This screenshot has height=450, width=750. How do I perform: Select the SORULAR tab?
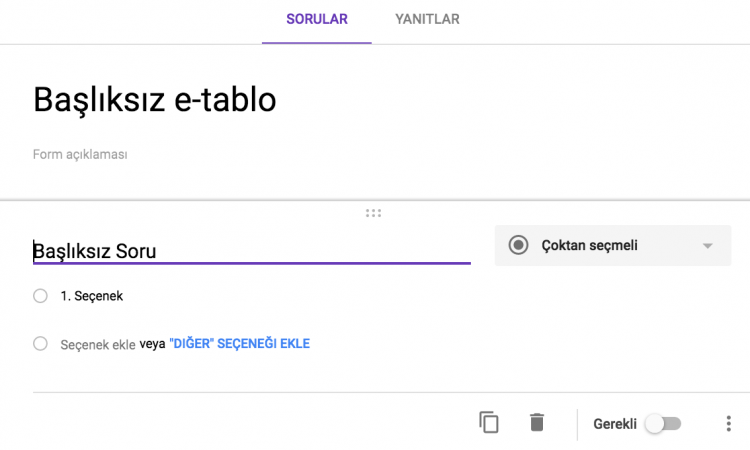(317, 19)
